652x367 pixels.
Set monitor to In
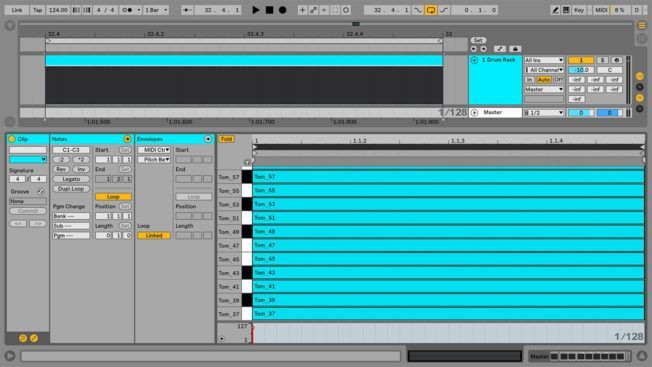pyautogui.click(x=529, y=80)
